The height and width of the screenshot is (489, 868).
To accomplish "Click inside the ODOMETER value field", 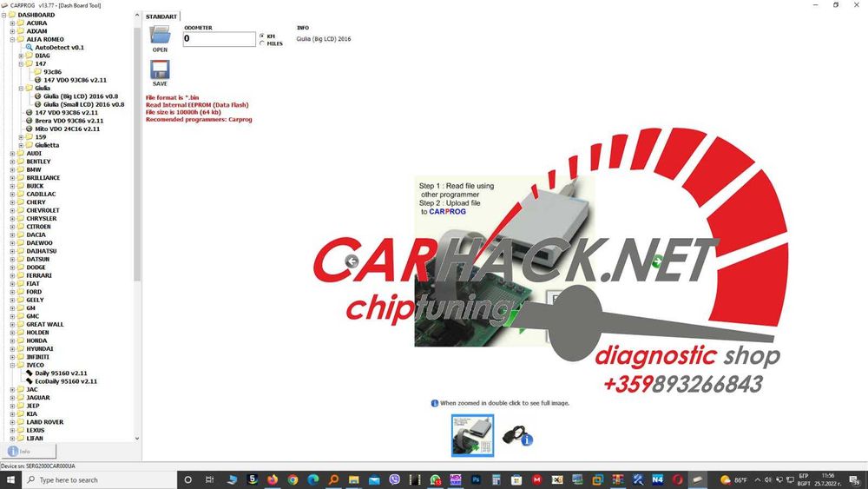I will pos(220,39).
